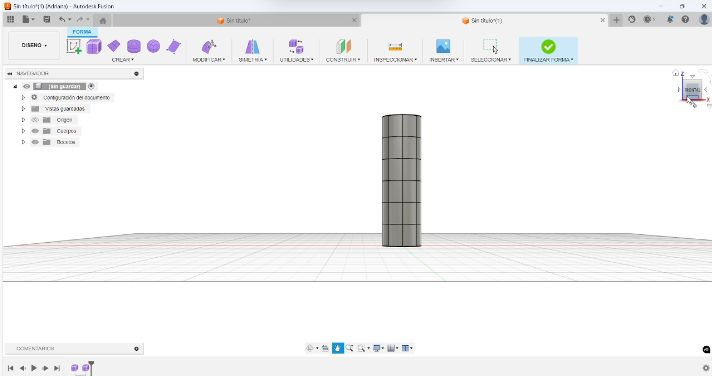Expand Vistas guardadas node
Screen dimensions: 712x376
click(x=23, y=109)
